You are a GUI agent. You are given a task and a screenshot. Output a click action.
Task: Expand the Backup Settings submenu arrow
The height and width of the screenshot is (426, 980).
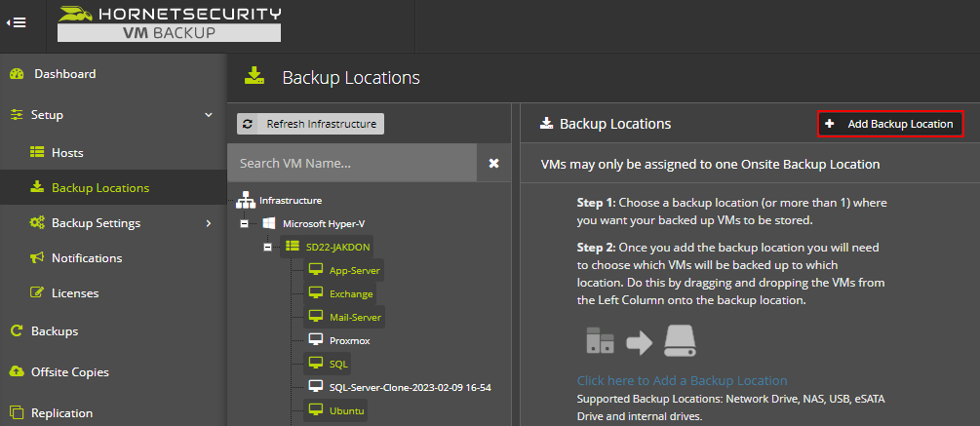[x=209, y=223]
